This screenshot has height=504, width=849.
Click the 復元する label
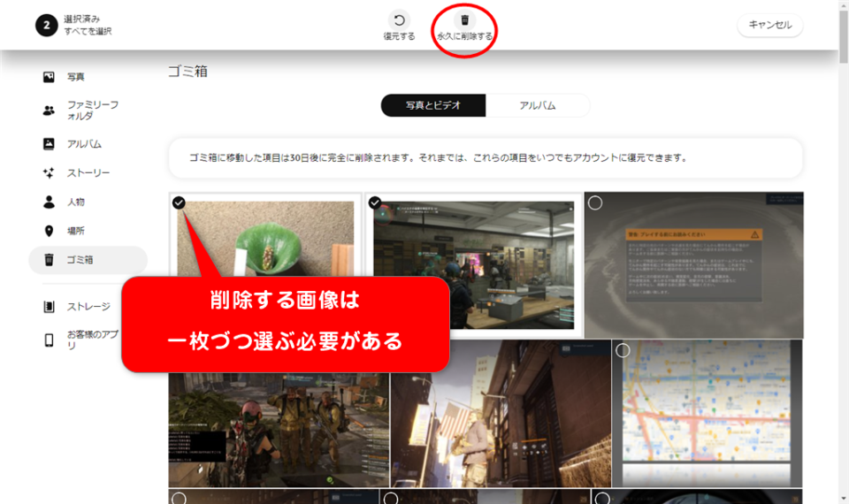399,36
